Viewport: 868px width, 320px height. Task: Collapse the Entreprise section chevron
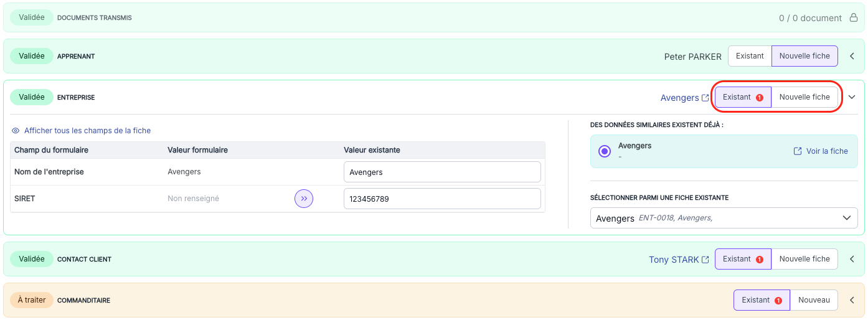tap(852, 97)
